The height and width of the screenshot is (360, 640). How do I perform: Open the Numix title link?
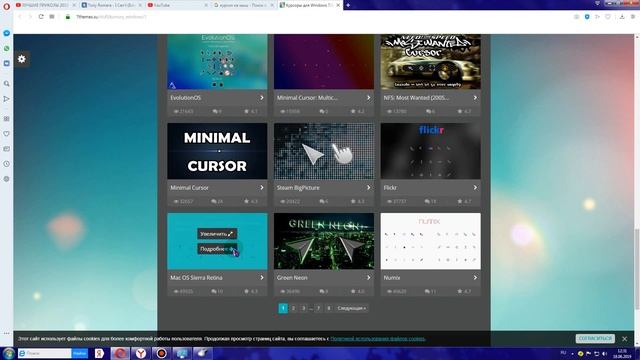click(x=392, y=278)
